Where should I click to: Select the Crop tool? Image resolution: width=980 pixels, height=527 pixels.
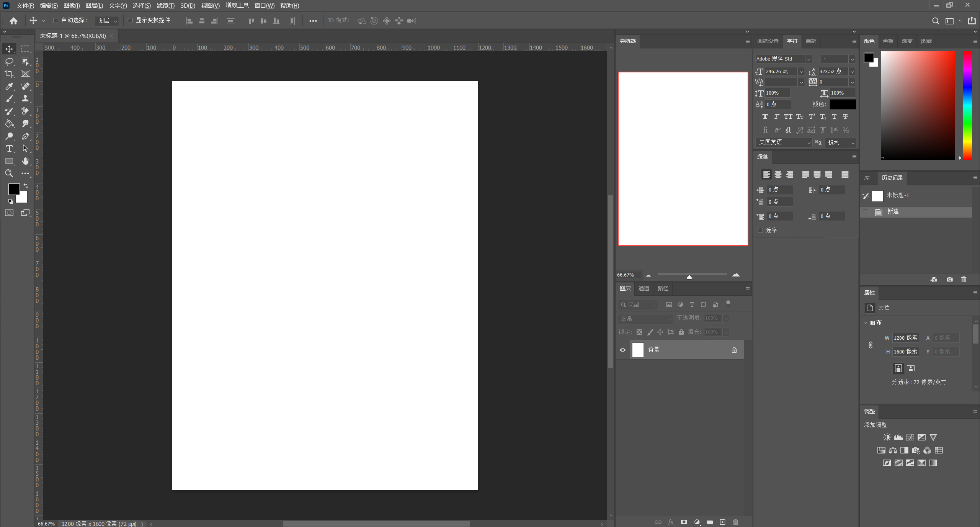click(9, 74)
